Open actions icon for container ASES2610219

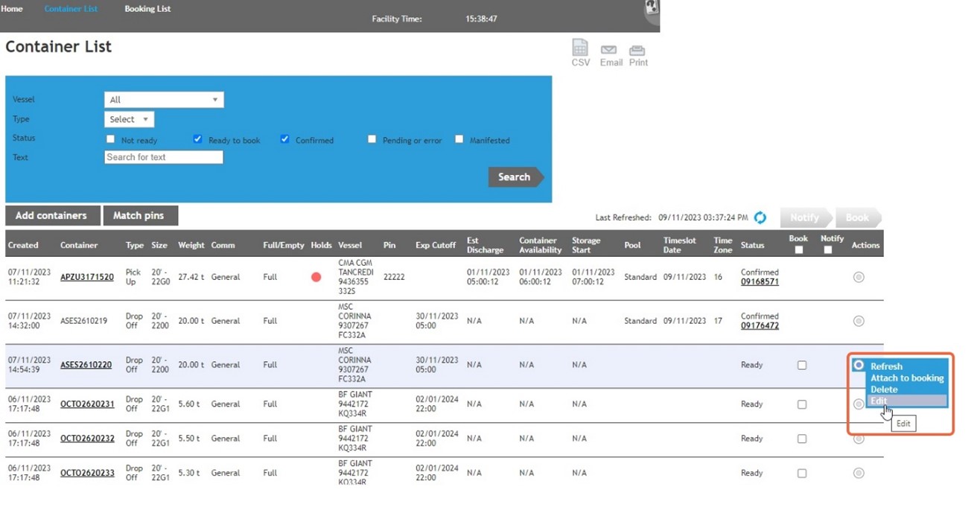point(859,321)
